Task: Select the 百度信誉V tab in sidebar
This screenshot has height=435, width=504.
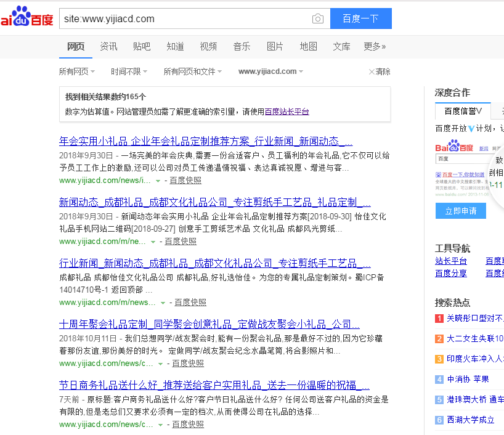Action: point(463,112)
